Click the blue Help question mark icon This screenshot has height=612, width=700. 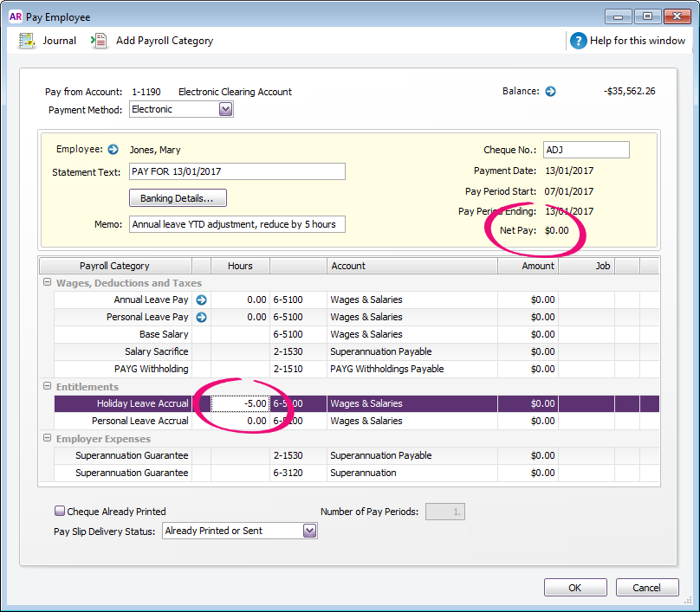pyautogui.click(x=577, y=40)
